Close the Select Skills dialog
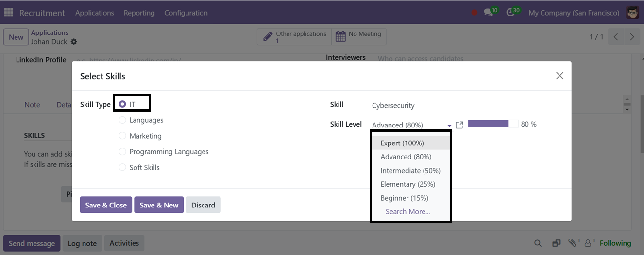 point(559,76)
